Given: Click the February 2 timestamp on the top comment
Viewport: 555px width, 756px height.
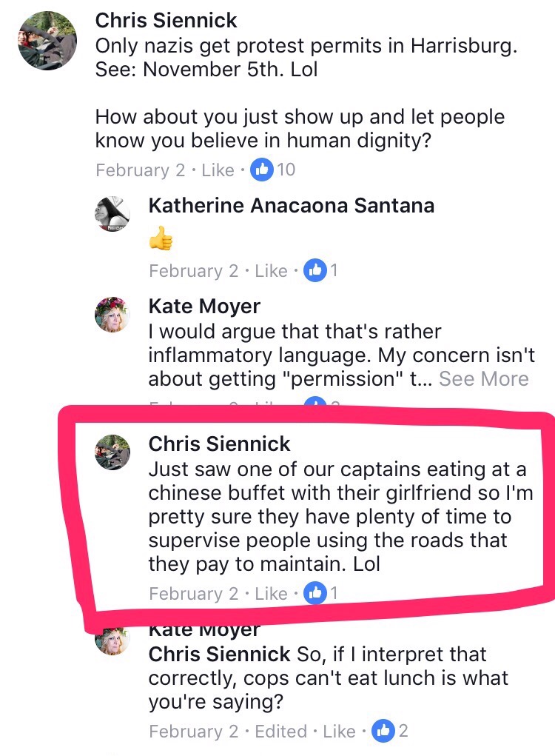Looking at the screenshot, I should click(140, 170).
